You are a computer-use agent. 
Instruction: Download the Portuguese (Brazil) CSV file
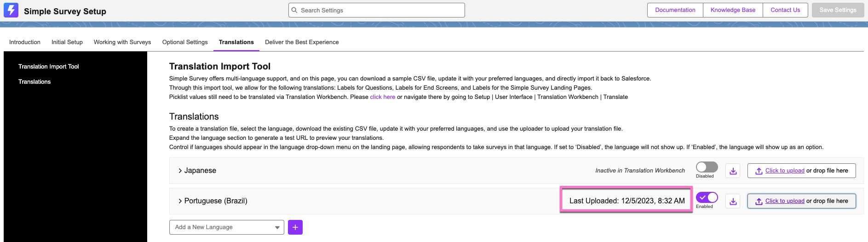733,201
